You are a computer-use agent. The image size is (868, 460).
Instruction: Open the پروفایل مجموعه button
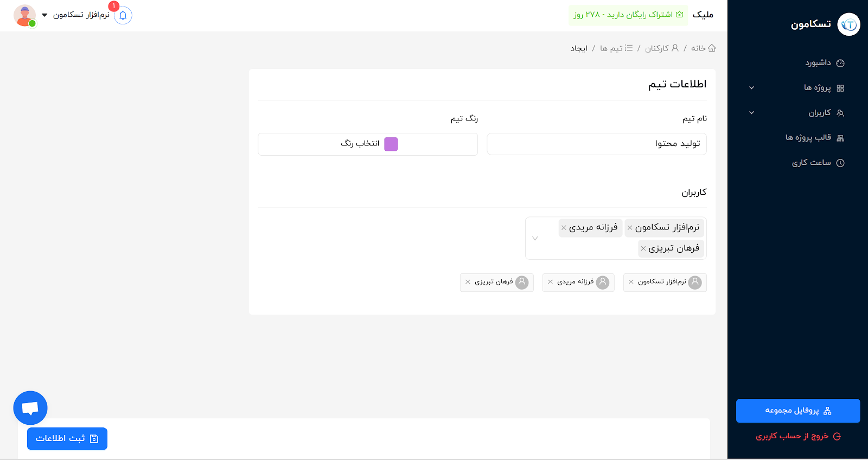point(797,411)
